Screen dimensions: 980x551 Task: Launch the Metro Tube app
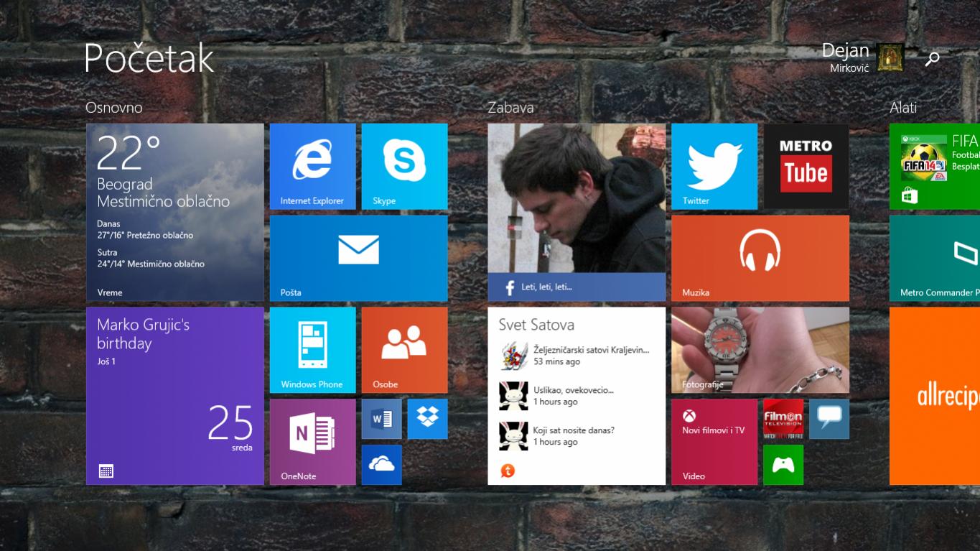click(806, 166)
